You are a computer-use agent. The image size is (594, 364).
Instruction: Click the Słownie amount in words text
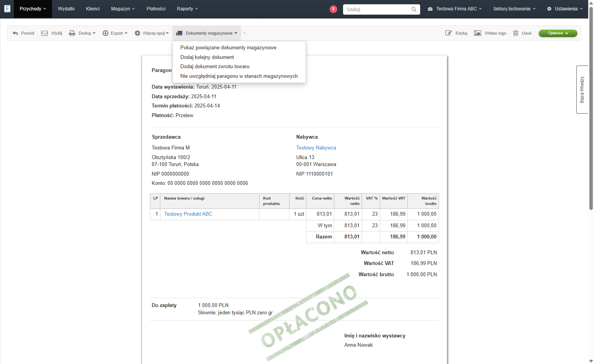point(235,313)
